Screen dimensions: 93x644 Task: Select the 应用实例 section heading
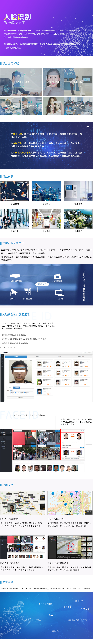(8, 485)
